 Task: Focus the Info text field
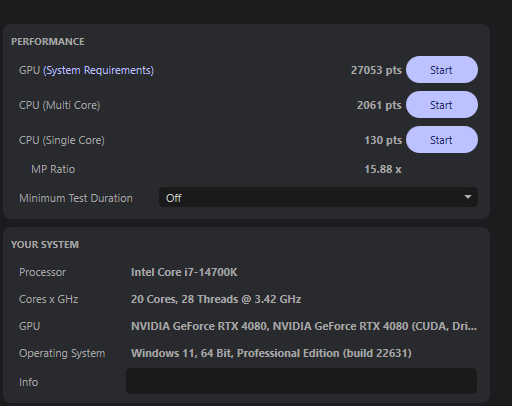pos(301,381)
